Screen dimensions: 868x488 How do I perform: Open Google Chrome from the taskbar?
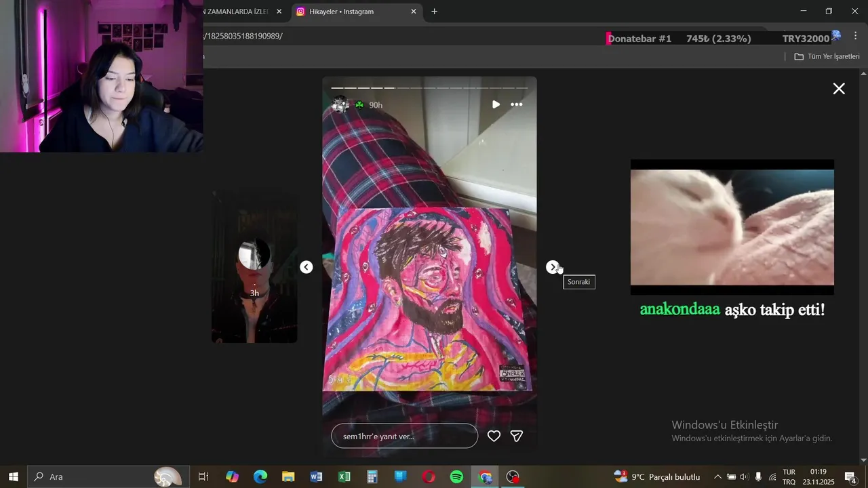tap(485, 476)
